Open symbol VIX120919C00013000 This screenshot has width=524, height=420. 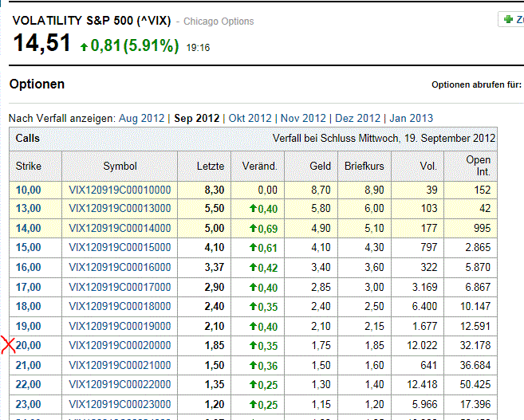click(x=120, y=208)
